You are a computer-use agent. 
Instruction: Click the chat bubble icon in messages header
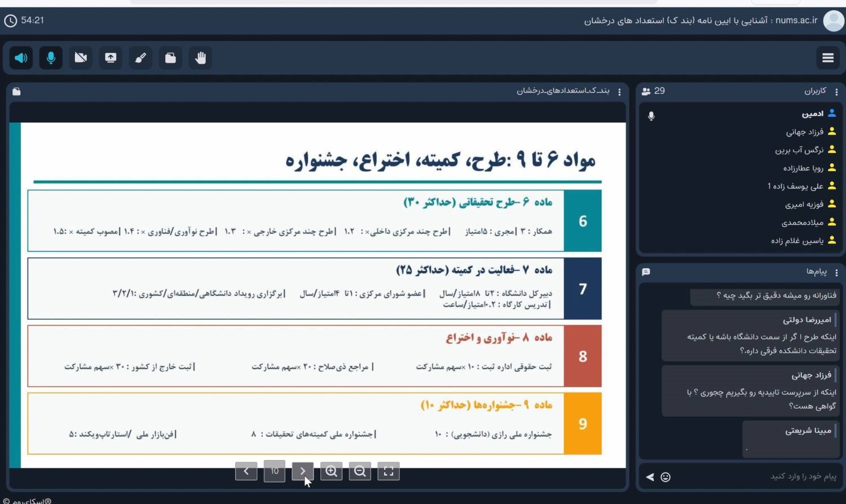[646, 272]
